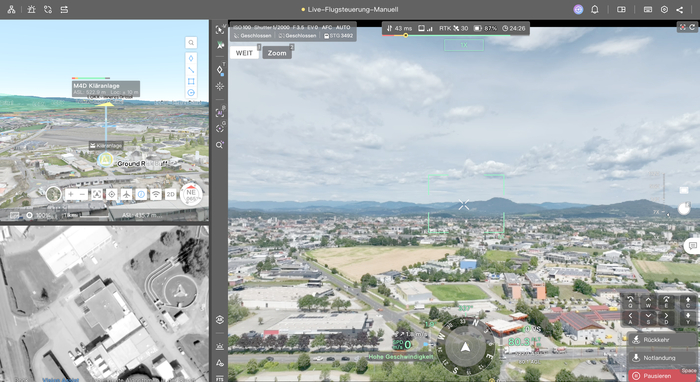The height and width of the screenshot is (382, 700).
Task: Select the rectangle area annotation tool
Action: click(x=191, y=81)
